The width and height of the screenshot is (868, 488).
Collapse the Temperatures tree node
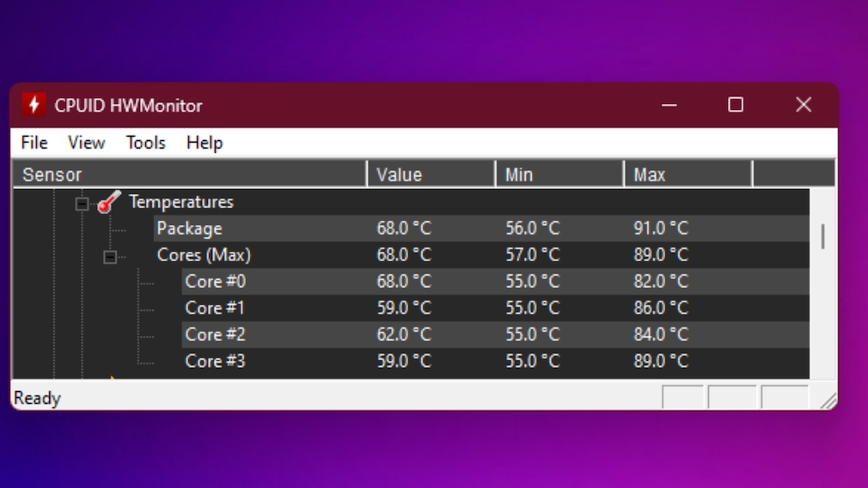tap(83, 204)
